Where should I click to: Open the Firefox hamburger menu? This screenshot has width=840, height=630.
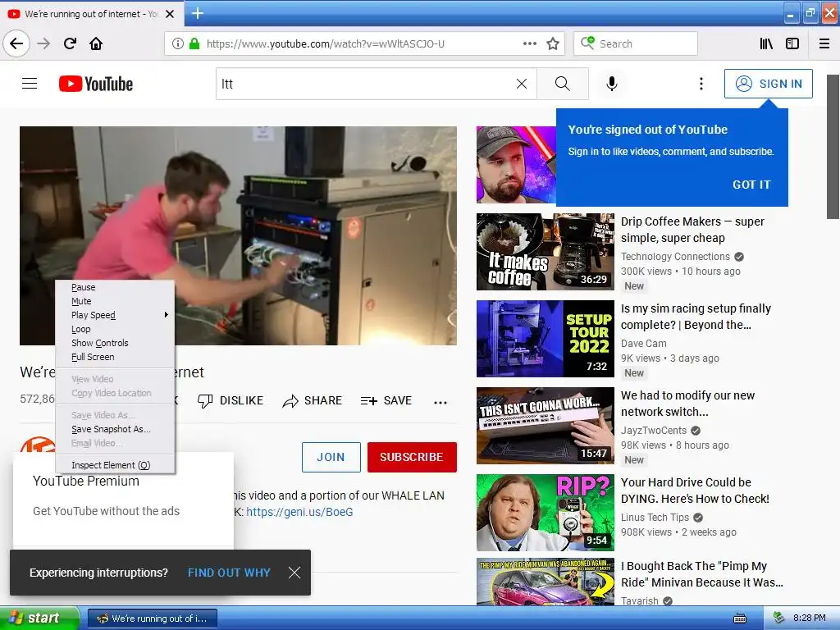coord(824,43)
